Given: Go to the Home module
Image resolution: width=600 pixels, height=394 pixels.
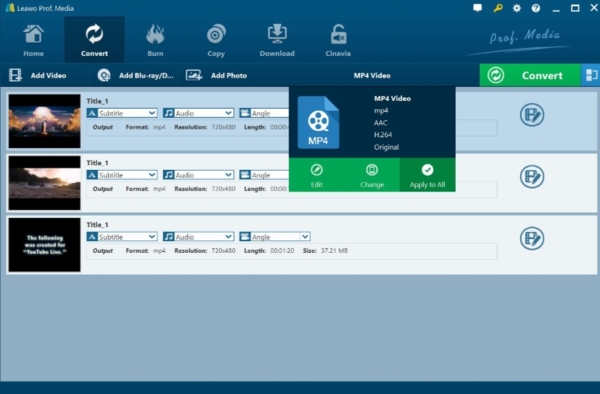Looking at the screenshot, I should pos(33,40).
